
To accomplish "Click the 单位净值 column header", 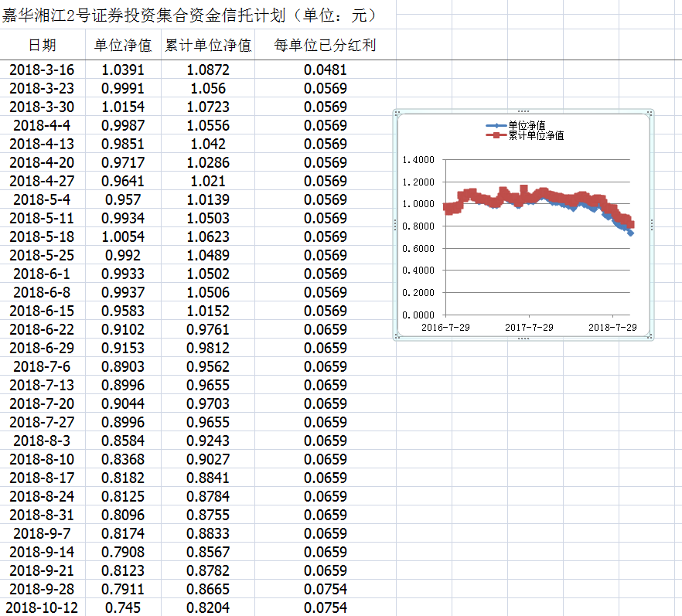I will tap(123, 45).
